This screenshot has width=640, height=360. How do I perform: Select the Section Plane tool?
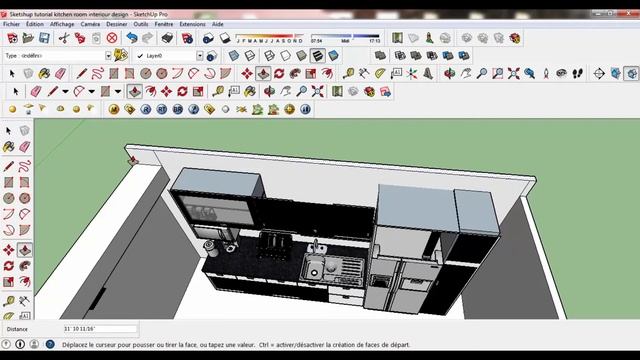(599, 73)
